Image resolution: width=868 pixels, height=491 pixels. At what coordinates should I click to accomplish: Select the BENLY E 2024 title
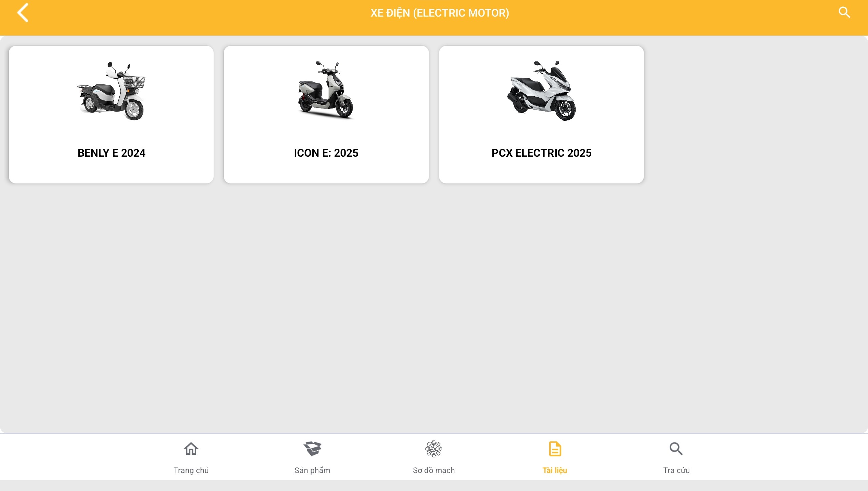point(111,153)
